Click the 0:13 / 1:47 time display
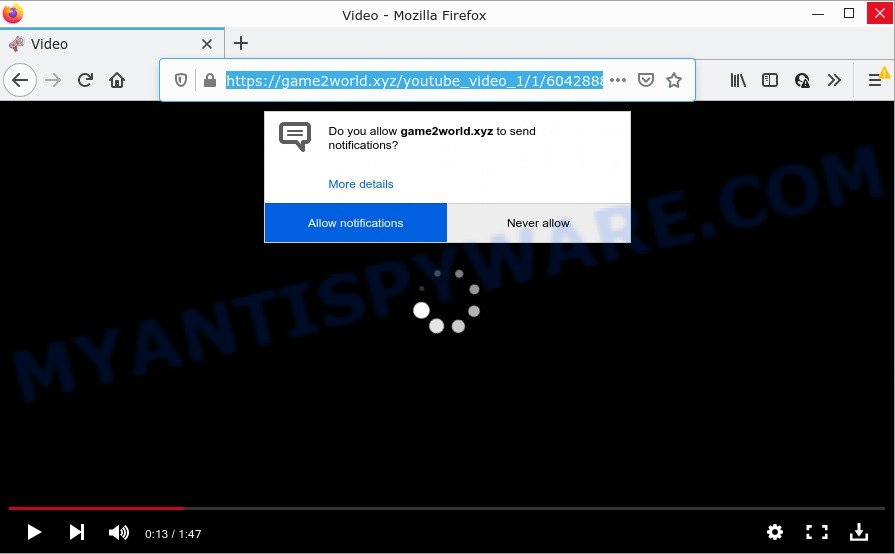 click(x=173, y=534)
